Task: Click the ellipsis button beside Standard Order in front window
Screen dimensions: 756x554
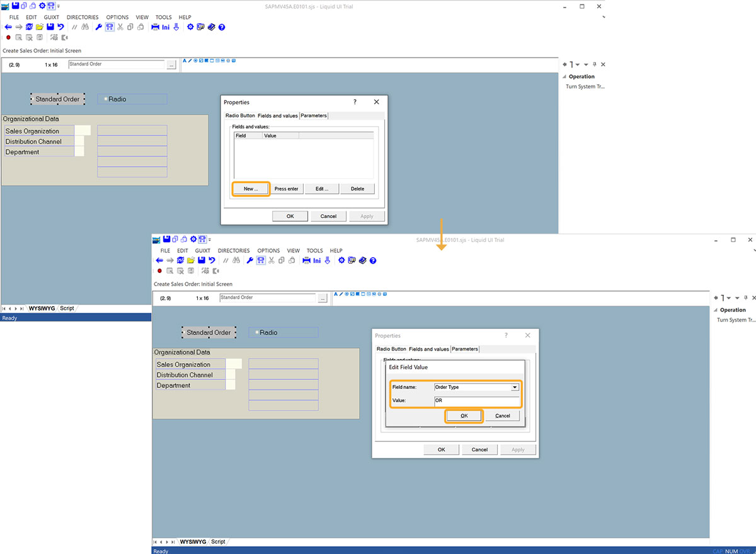Action: click(323, 299)
